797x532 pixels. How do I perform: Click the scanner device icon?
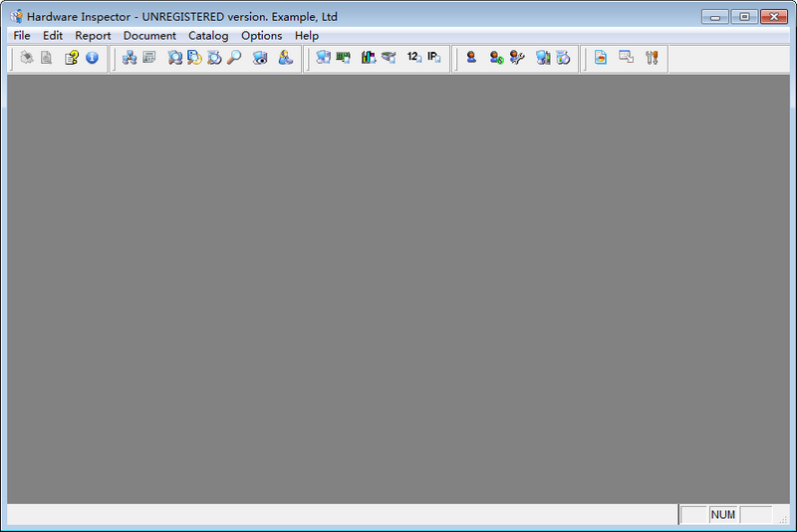pos(389,58)
